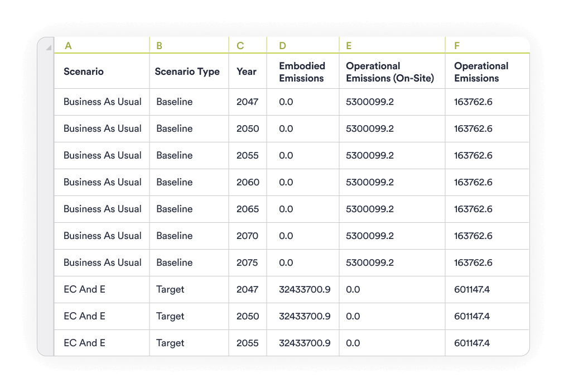Click Baseline cell in the 2075 row

click(x=189, y=262)
